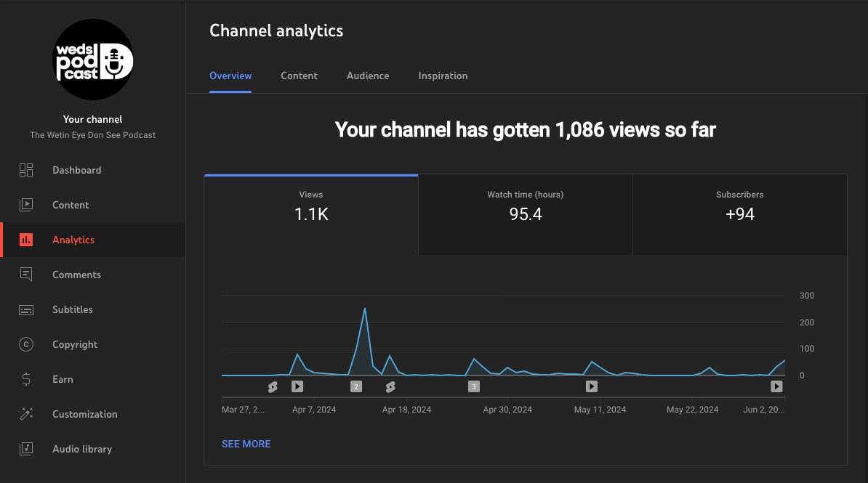Click the '2' uploads marker on chart
Screen dimensions: 868x483
356,386
